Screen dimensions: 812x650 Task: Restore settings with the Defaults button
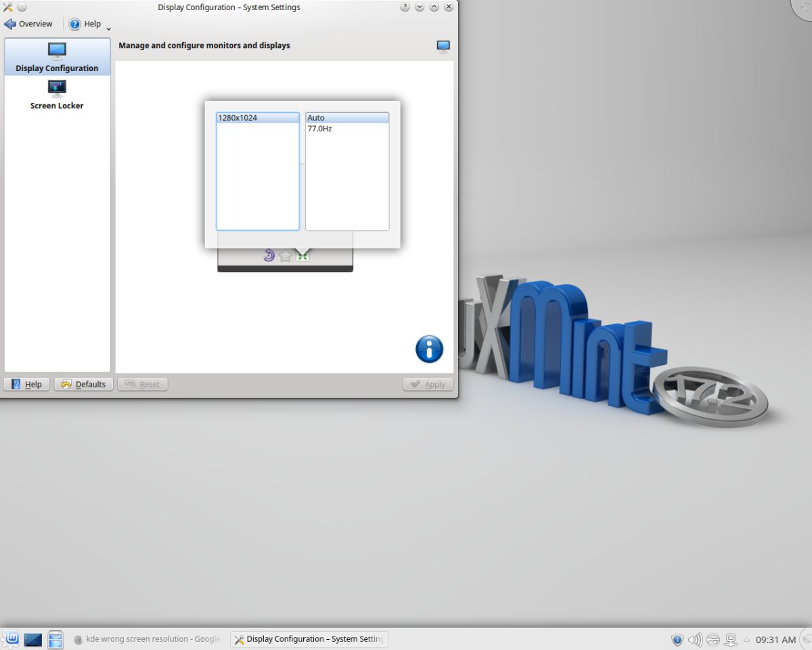(x=84, y=384)
